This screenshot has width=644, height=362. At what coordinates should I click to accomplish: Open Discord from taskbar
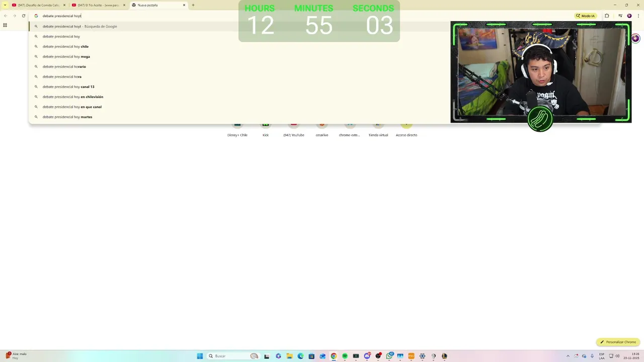[367, 356]
